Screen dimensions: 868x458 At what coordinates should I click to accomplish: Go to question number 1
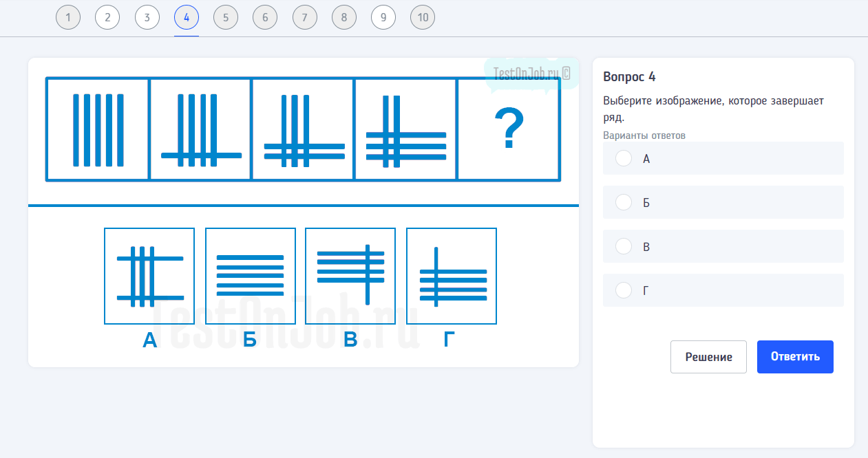pyautogui.click(x=68, y=18)
